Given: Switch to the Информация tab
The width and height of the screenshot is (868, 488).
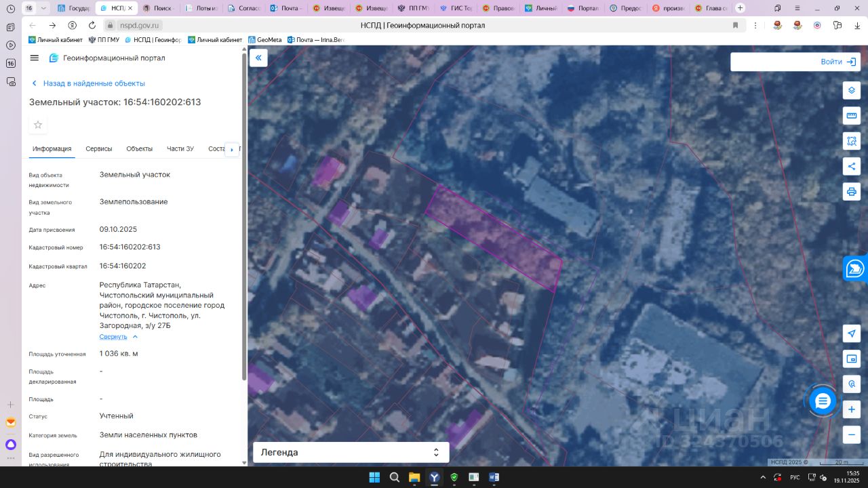Looking at the screenshot, I should click(52, 149).
